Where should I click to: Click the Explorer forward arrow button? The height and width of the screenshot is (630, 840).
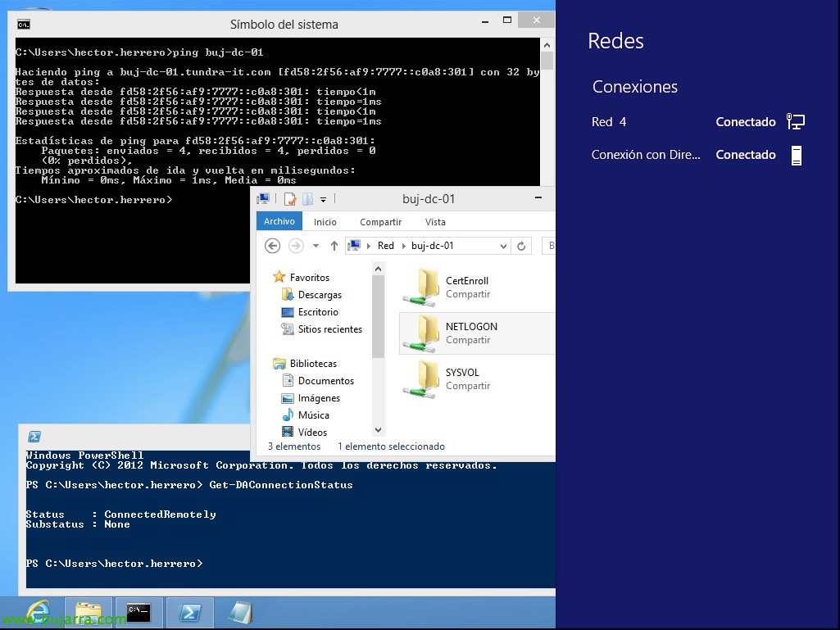click(x=296, y=246)
